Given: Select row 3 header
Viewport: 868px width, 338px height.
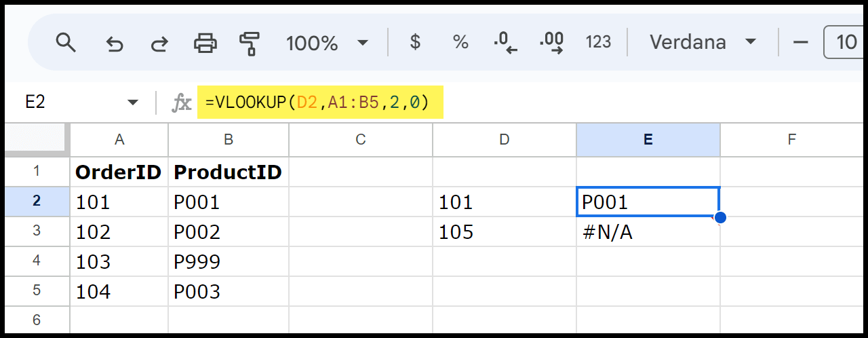Looking at the screenshot, I should pos(36,231).
